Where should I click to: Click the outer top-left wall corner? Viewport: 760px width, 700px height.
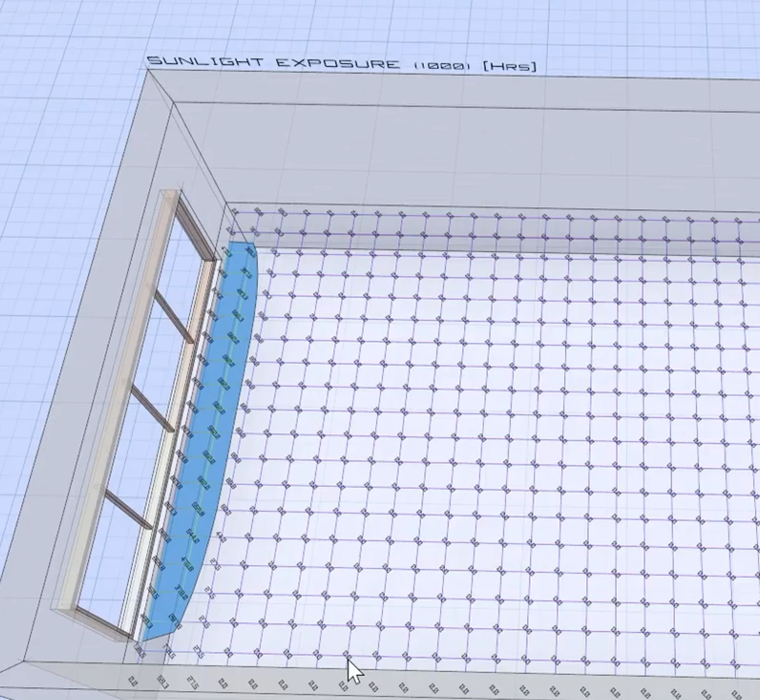click(148, 71)
